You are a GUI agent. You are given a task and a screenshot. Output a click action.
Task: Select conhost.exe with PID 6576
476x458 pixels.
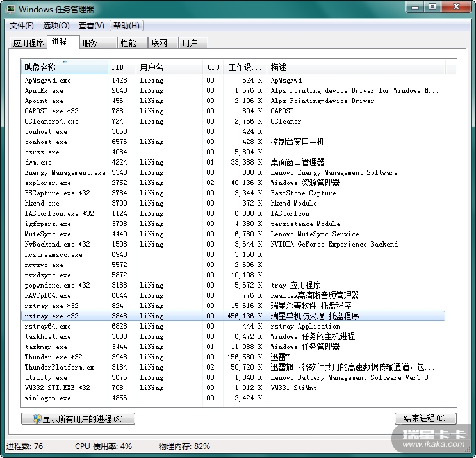[x=233, y=142]
